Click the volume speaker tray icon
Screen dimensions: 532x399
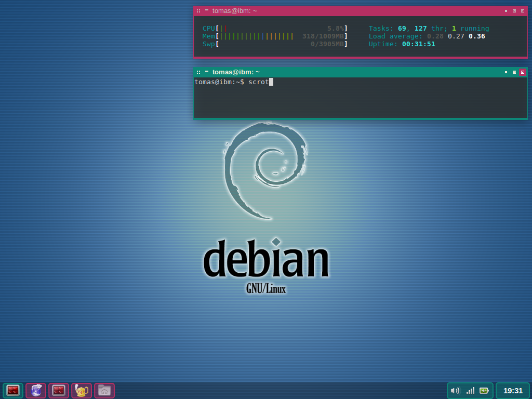coord(455,391)
